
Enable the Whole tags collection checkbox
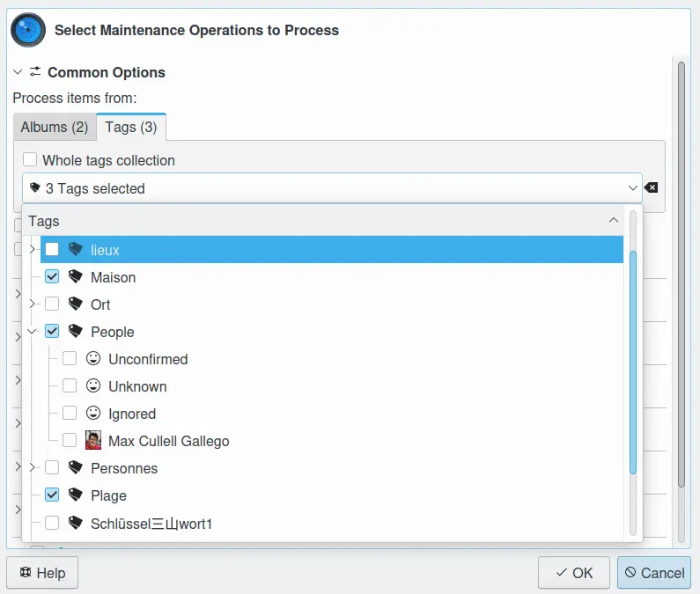31,160
